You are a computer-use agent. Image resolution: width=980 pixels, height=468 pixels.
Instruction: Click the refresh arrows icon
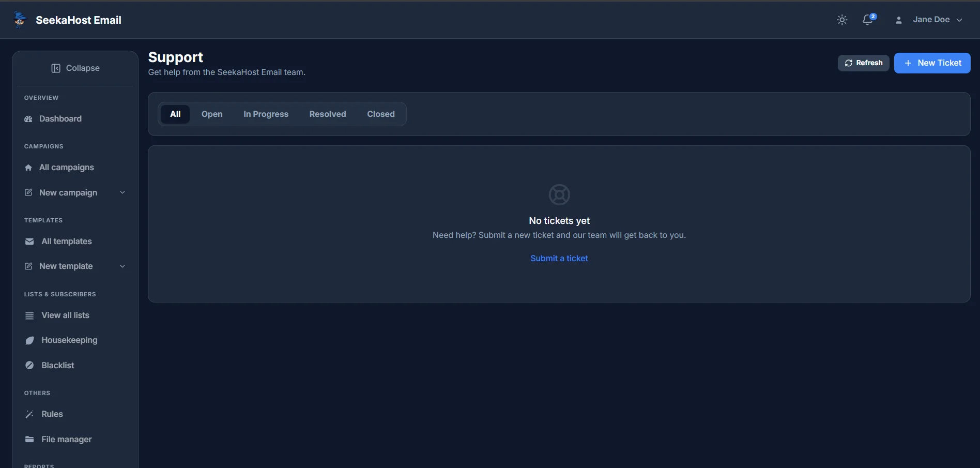(849, 63)
